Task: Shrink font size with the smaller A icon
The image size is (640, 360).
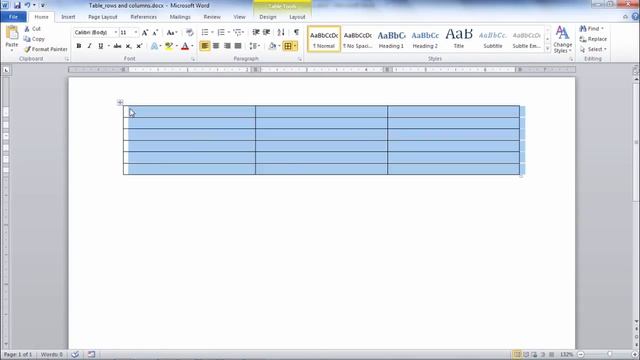Action: click(155, 32)
